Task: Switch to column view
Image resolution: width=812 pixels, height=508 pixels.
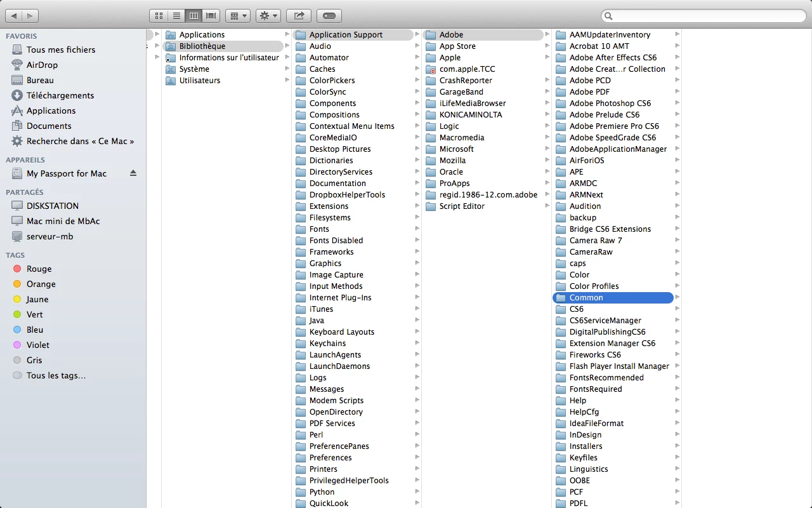Action: pos(193,15)
